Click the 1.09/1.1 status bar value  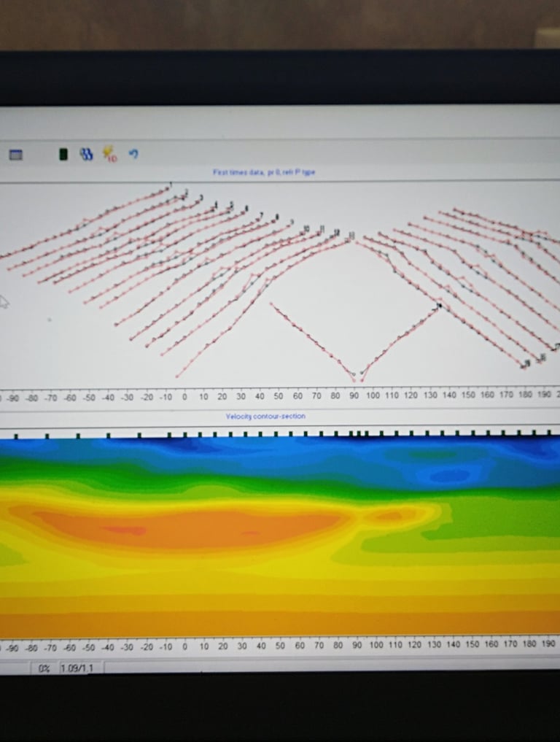tap(76, 668)
